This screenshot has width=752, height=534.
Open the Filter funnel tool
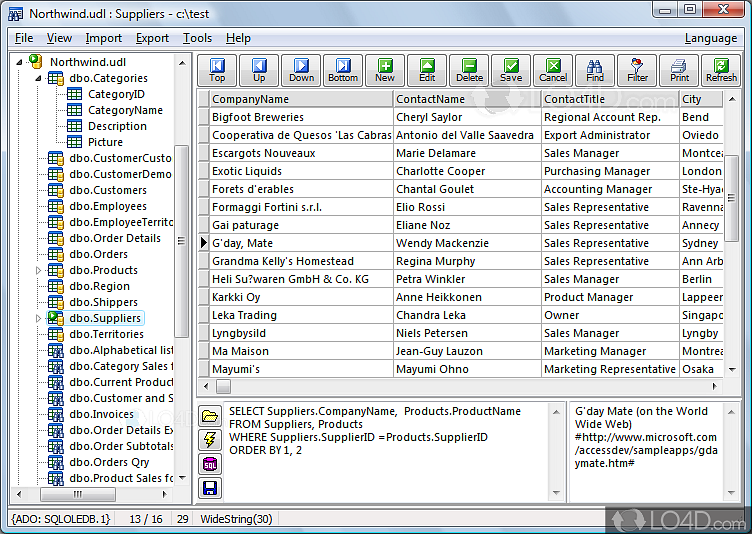pyautogui.click(x=637, y=70)
